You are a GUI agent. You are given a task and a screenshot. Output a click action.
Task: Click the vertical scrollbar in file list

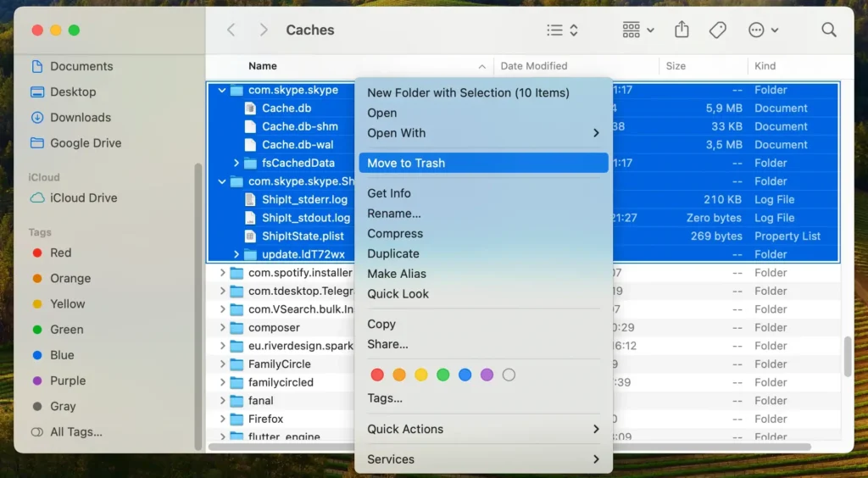tap(847, 356)
